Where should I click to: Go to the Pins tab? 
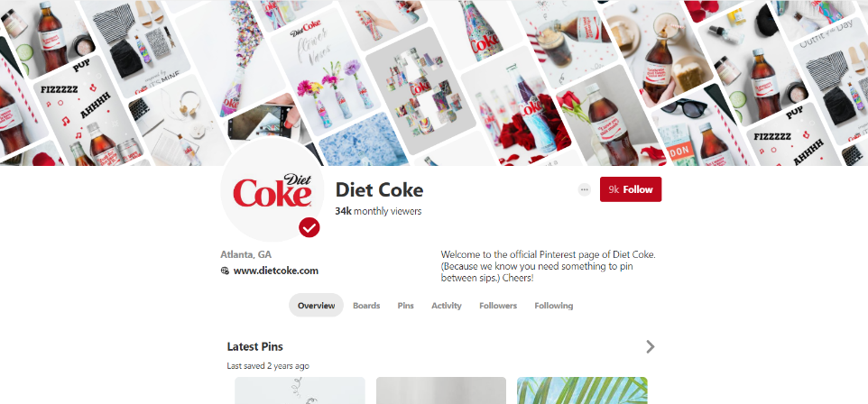click(x=405, y=306)
